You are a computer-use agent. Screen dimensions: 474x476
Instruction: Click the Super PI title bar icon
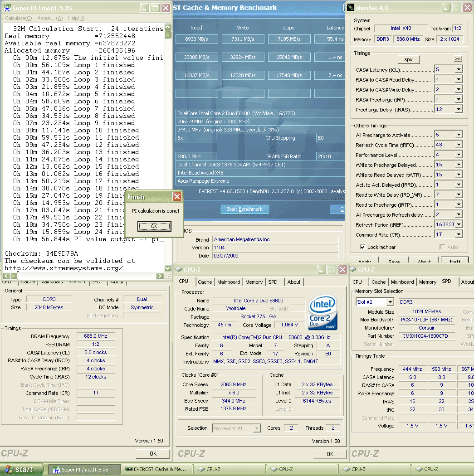coord(7,8)
